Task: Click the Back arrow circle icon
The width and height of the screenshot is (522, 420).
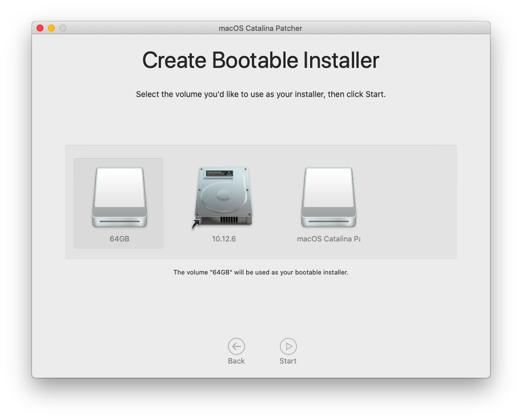Action: coord(236,346)
